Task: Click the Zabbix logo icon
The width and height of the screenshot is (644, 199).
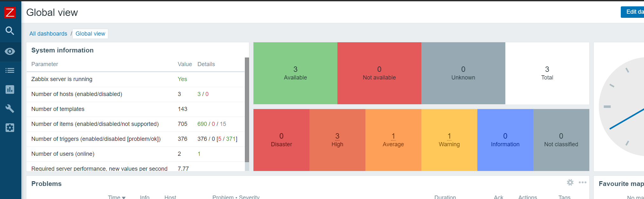Action: [x=10, y=12]
